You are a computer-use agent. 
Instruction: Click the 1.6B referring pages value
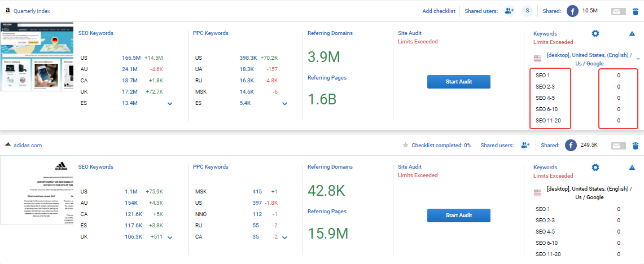click(x=322, y=99)
